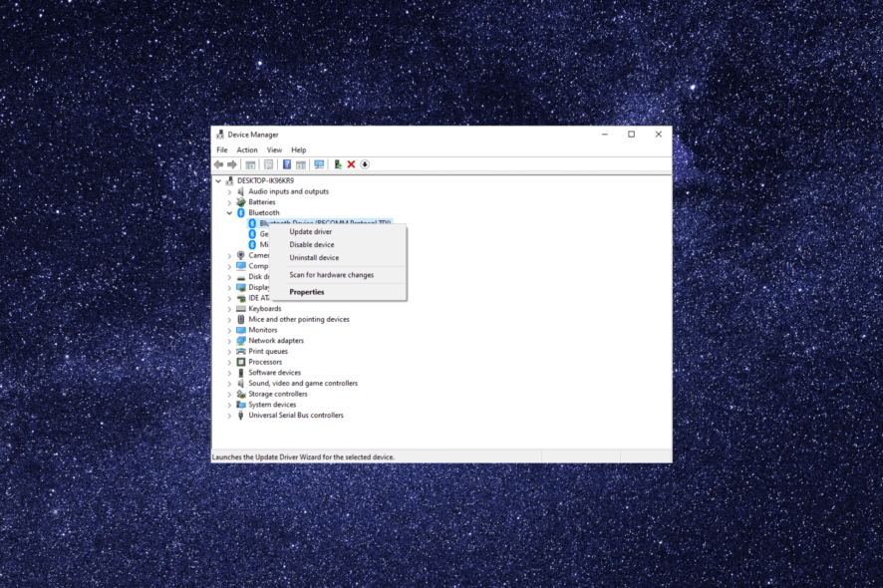The width and height of the screenshot is (883, 588).
Task: Click the blue Help question-mark toolbar icon
Action: click(x=287, y=164)
